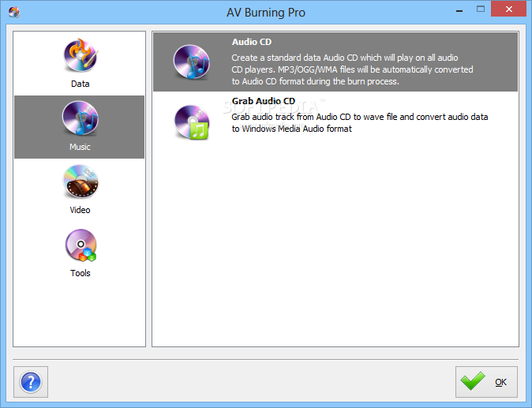Image resolution: width=532 pixels, height=408 pixels.
Task: Open the Video category icon
Action: [81, 182]
